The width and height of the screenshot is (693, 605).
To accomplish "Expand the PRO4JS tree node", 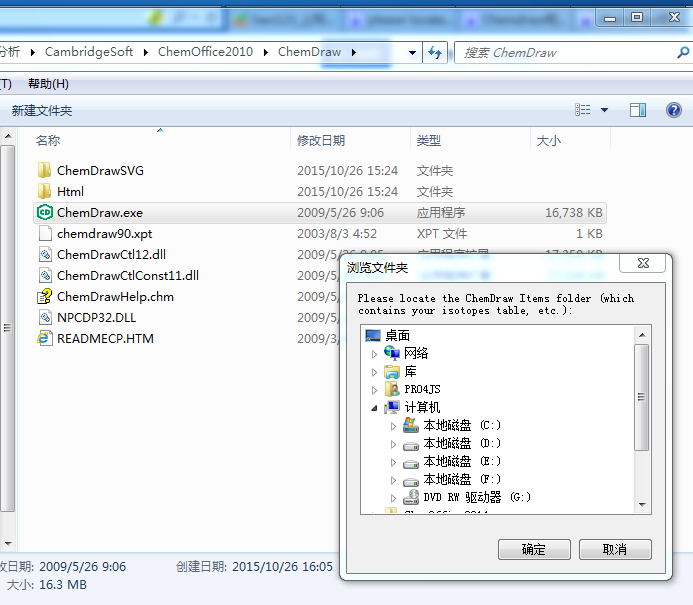I will tap(374, 390).
